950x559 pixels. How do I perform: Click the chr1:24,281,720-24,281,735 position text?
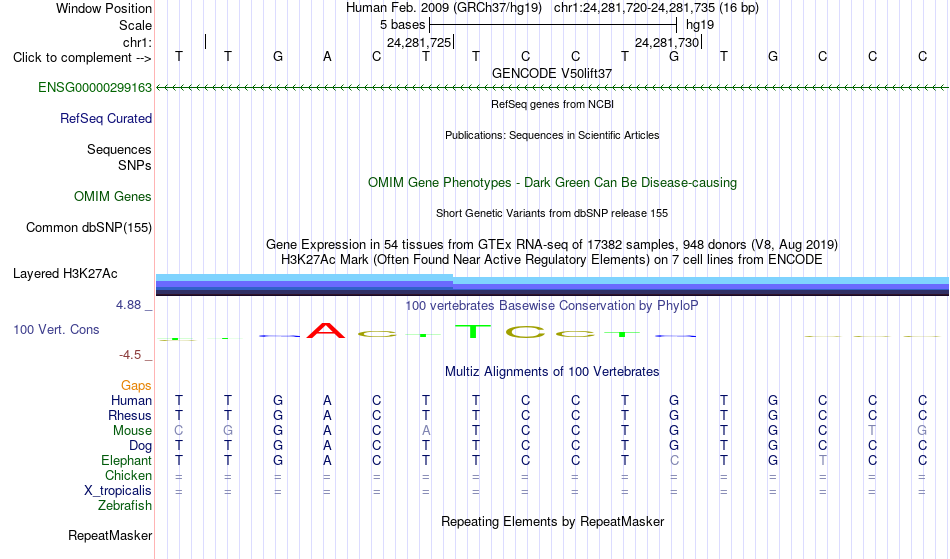tap(656, 8)
